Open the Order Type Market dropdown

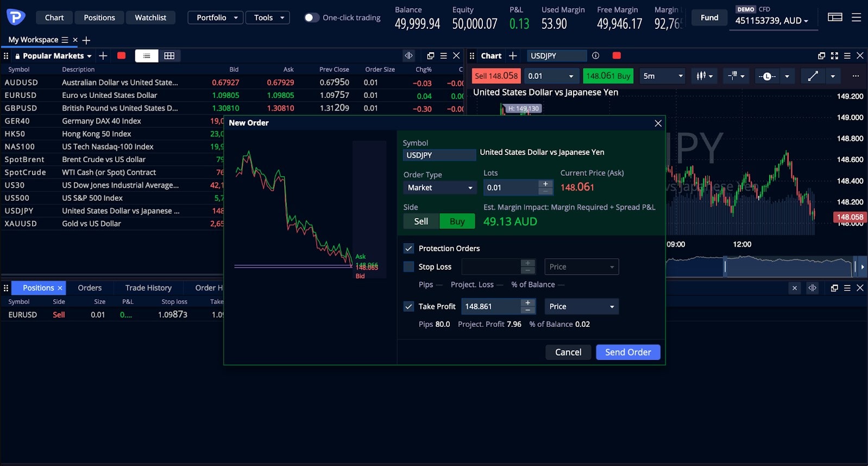click(x=440, y=188)
